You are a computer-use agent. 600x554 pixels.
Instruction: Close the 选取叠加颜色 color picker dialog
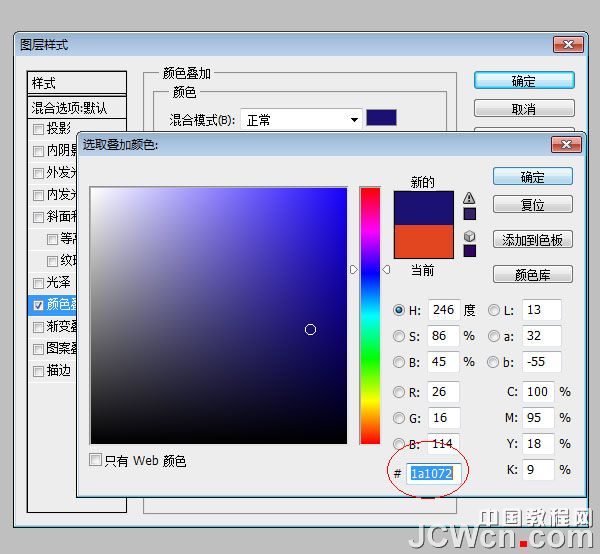point(567,146)
